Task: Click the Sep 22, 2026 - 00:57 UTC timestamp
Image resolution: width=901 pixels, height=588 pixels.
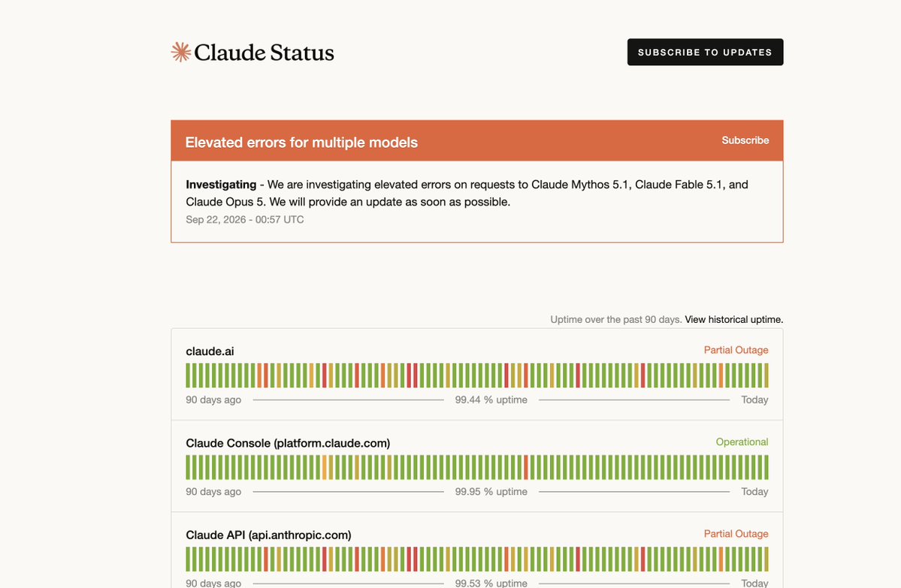Action: click(245, 219)
